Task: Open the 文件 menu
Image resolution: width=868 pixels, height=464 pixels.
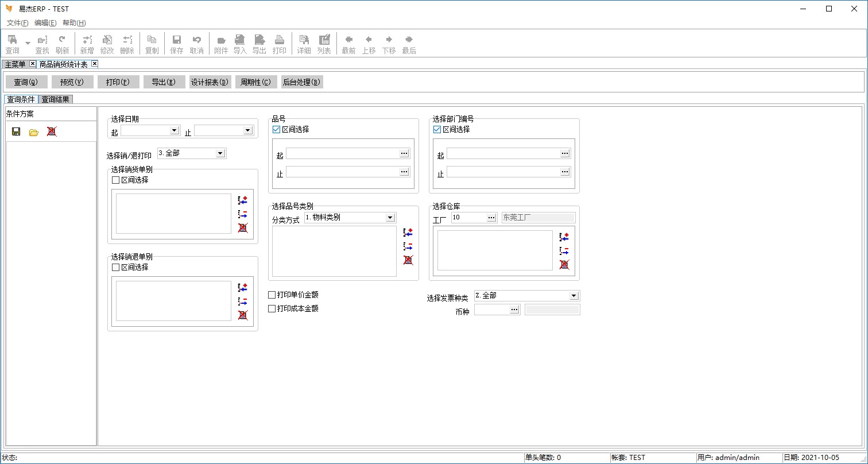Action: tap(17, 23)
